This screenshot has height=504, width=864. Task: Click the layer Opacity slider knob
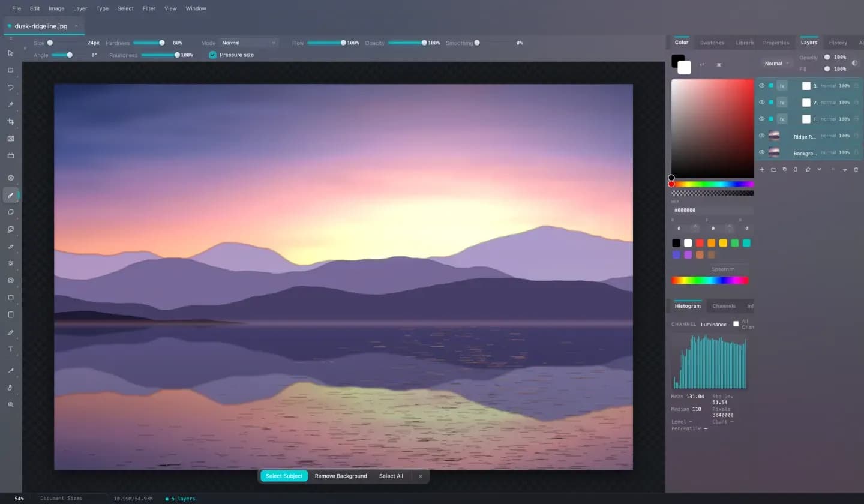(x=827, y=57)
